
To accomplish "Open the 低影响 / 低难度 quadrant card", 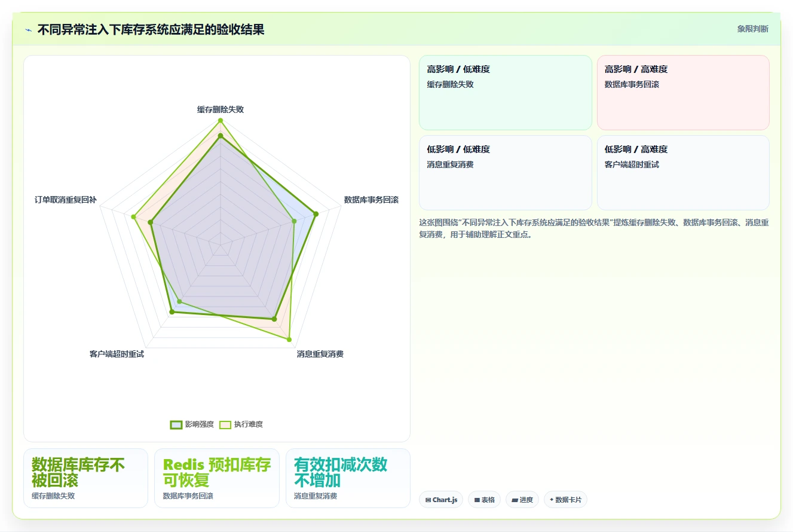I will click(506, 173).
